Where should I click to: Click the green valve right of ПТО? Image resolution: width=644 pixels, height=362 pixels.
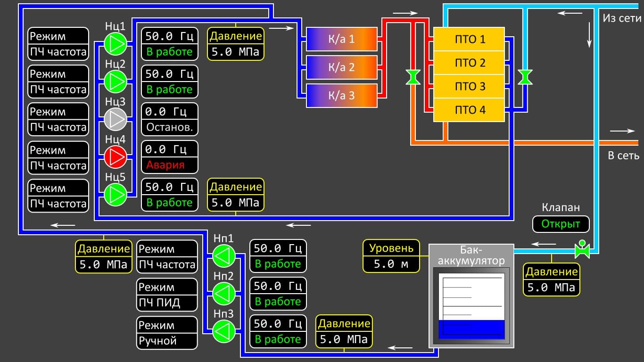(x=525, y=77)
